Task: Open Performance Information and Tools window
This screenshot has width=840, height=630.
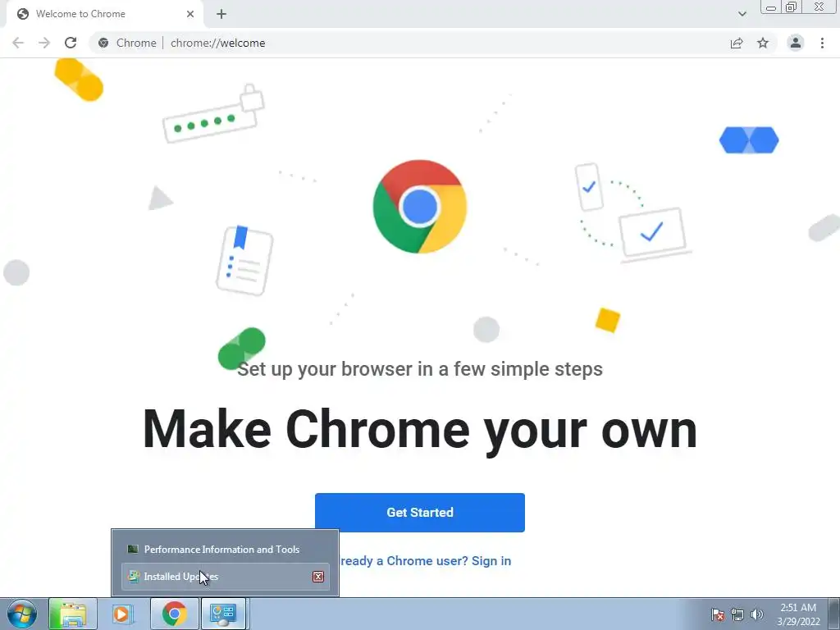Action: [225, 549]
